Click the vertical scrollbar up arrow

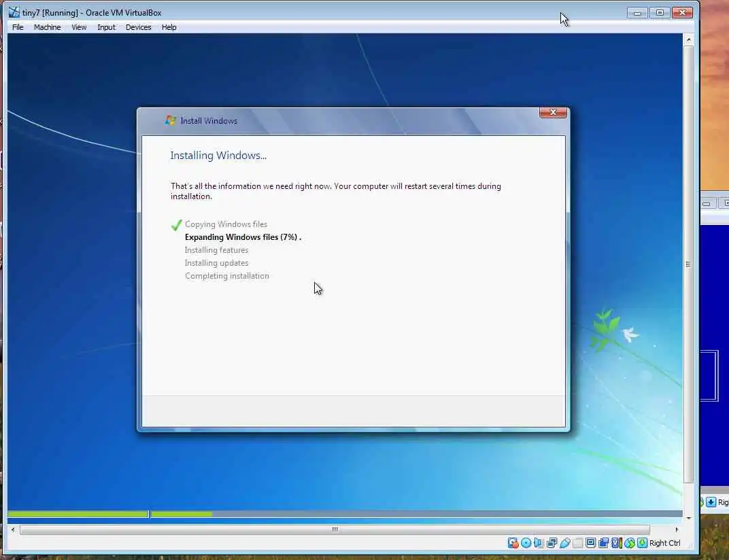(x=689, y=40)
